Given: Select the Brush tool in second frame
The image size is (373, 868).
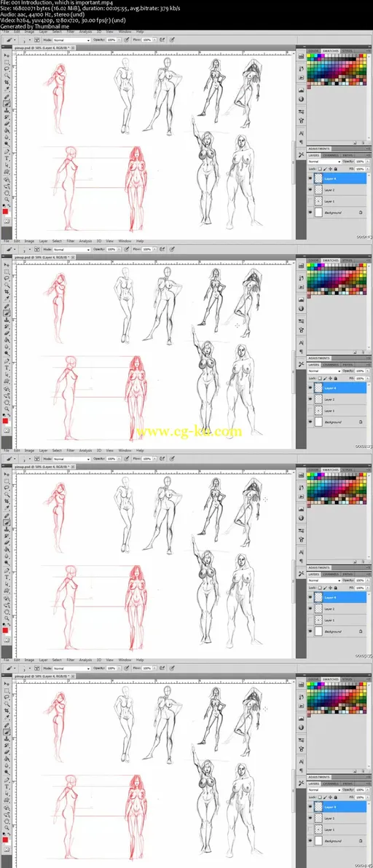Looking at the screenshot, I should point(7,312).
